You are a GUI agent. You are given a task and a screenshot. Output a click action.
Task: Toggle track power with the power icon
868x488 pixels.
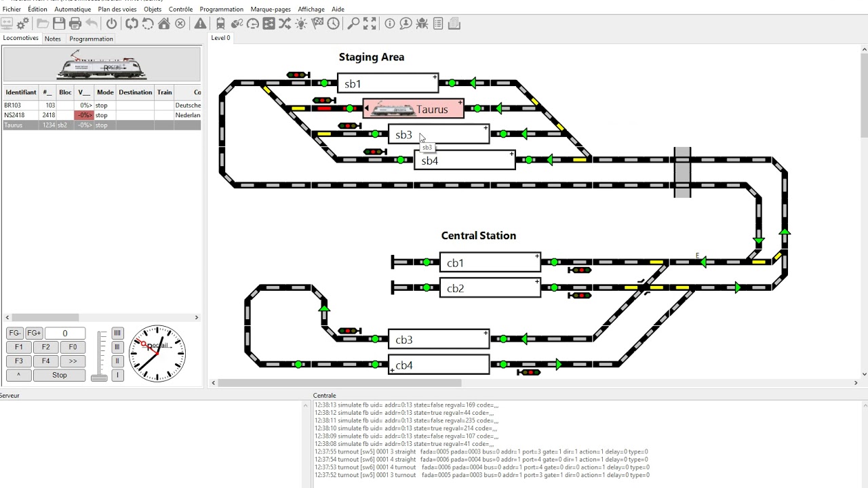(x=112, y=24)
